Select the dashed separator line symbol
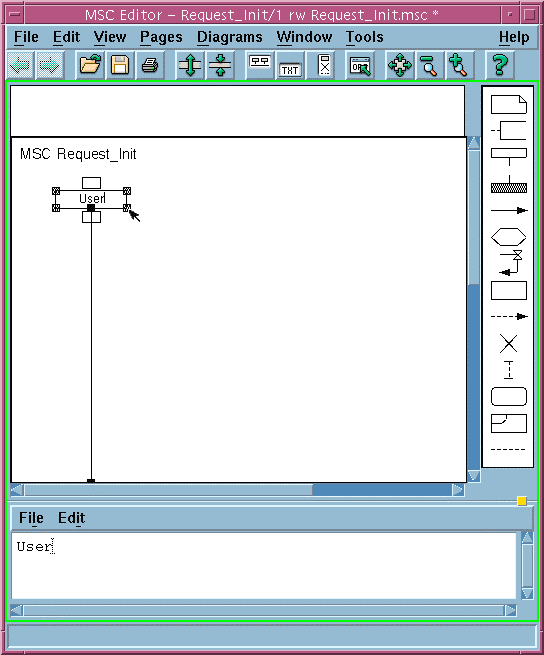This screenshot has width=544, height=655. (508, 449)
